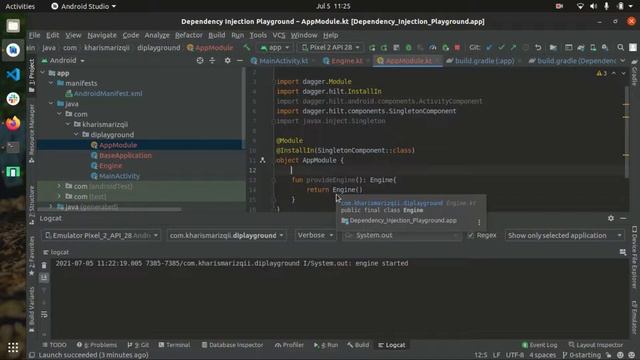
Task: Toggle the Emulator side tool button
Action: [634, 318]
